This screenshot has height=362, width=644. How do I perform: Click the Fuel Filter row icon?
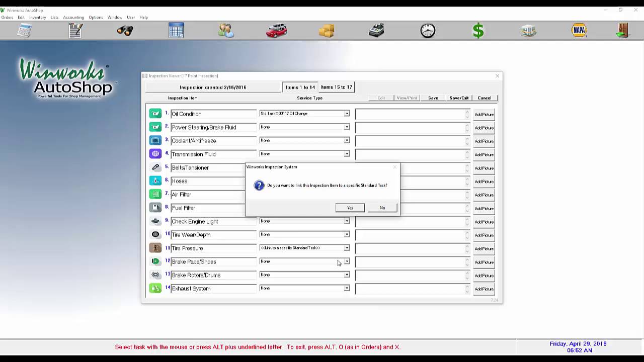tap(155, 208)
